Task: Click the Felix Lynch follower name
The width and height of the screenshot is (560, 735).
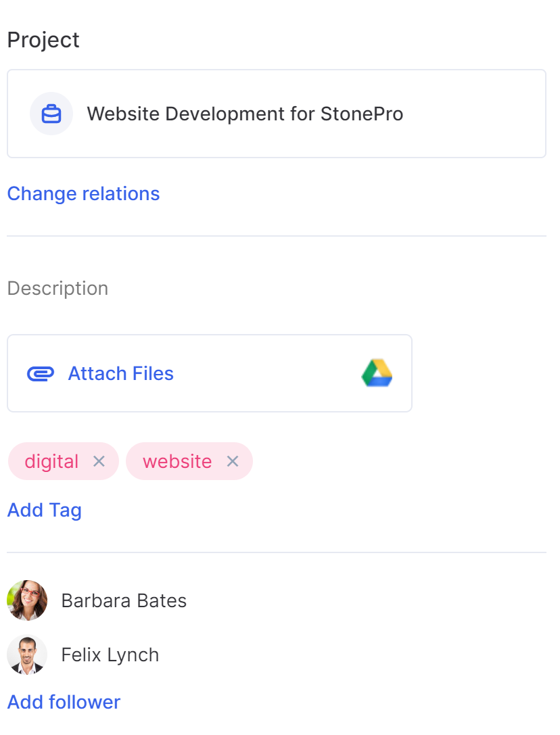Action: pos(110,655)
